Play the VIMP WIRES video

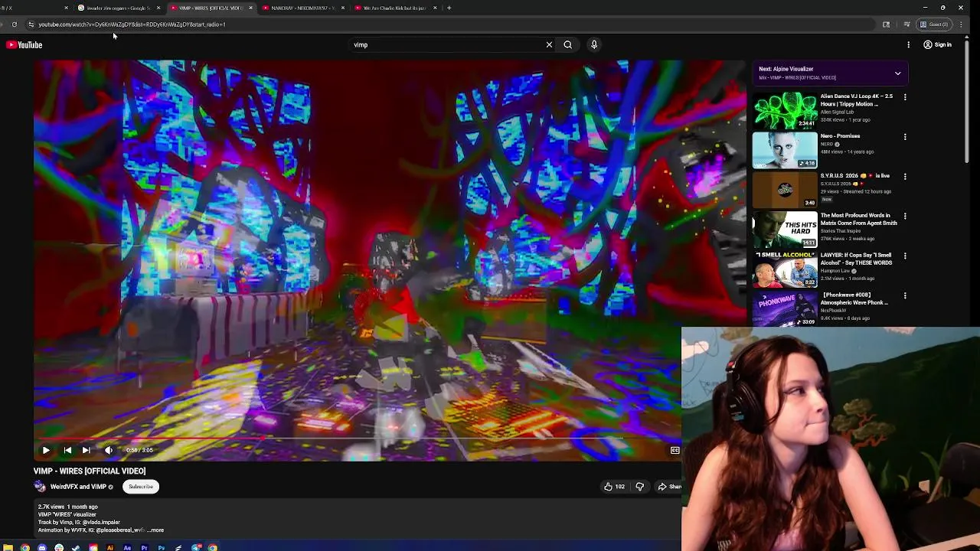click(x=46, y=450)
